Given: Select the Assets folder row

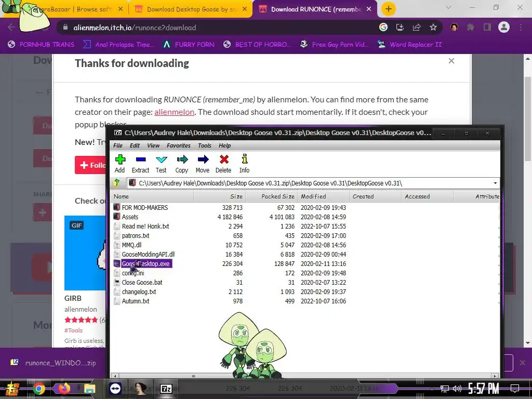Looking at the screenshot, I should [130, 217].
